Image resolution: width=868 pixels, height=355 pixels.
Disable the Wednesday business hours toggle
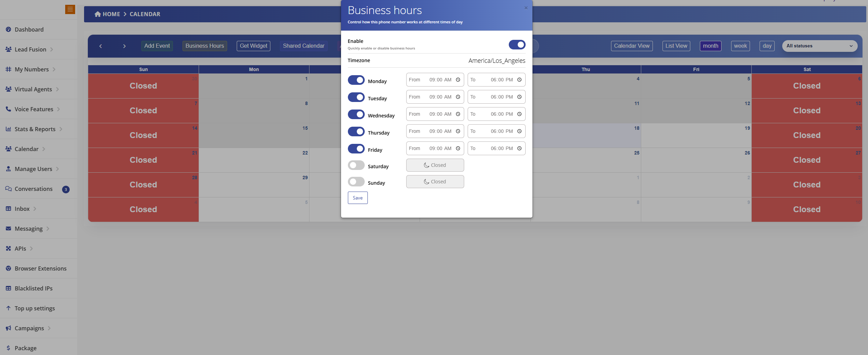pyautogui.click(x=356, y=114)
